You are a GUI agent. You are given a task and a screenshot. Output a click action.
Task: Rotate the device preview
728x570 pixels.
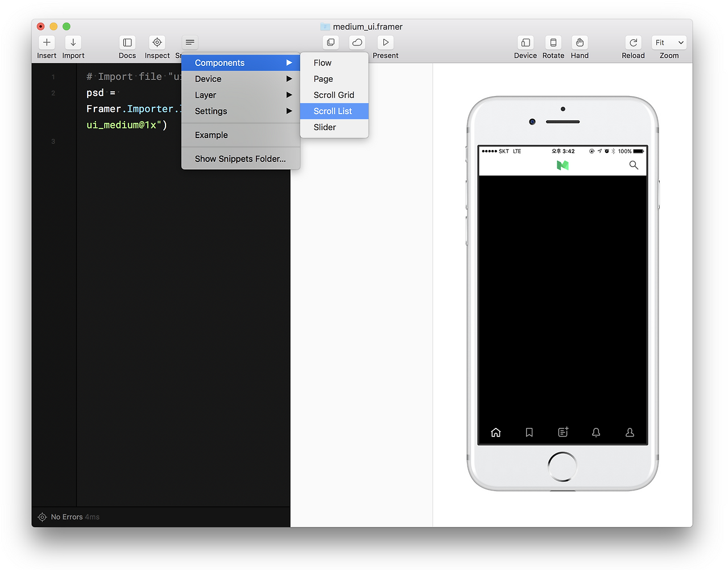click(553, 43)
